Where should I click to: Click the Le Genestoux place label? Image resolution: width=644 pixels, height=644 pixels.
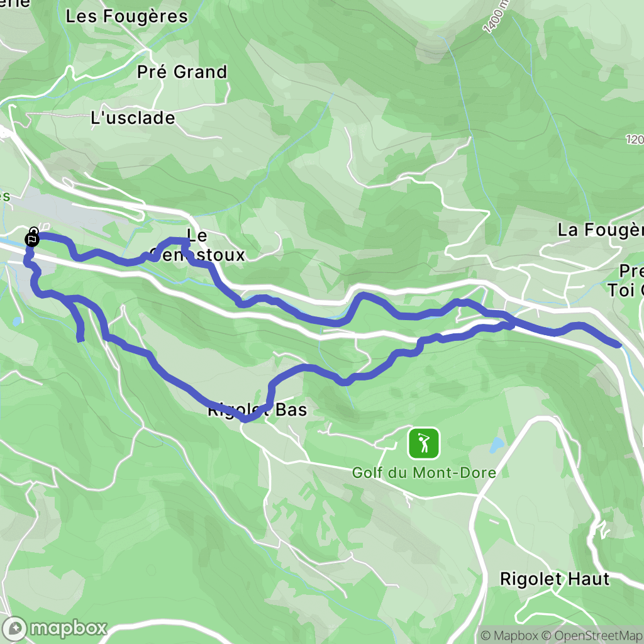197,245
